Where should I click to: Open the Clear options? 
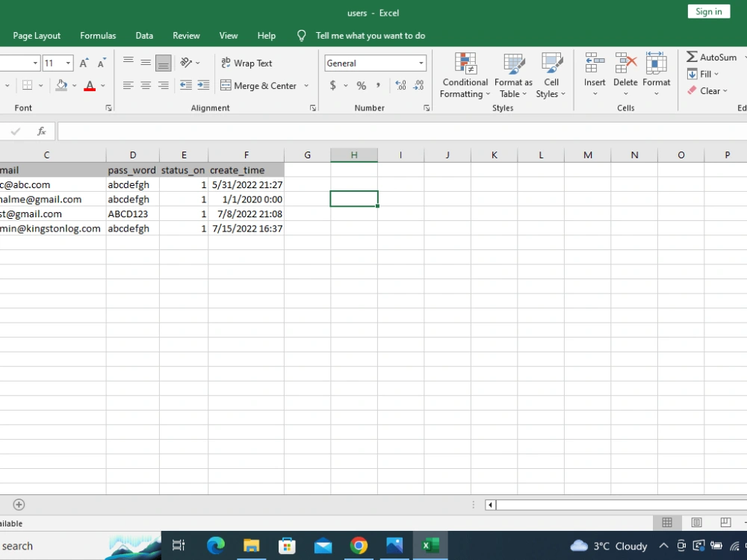point(707,91)
